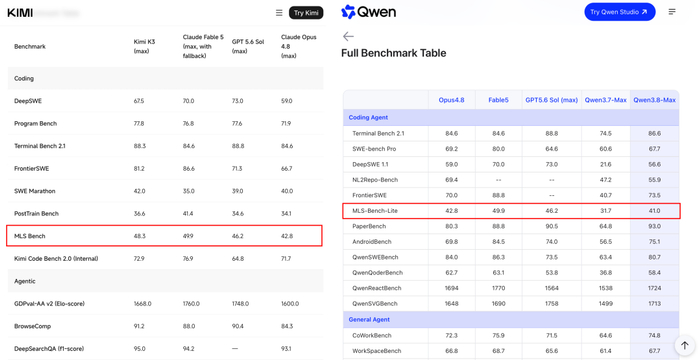Click the Qwen logo icon
The image size is (700, 360).
tap(348, 12)
